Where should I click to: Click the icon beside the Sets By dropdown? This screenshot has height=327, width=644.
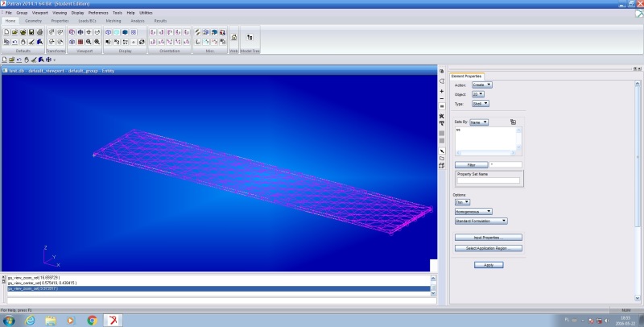tap(513, 122)
